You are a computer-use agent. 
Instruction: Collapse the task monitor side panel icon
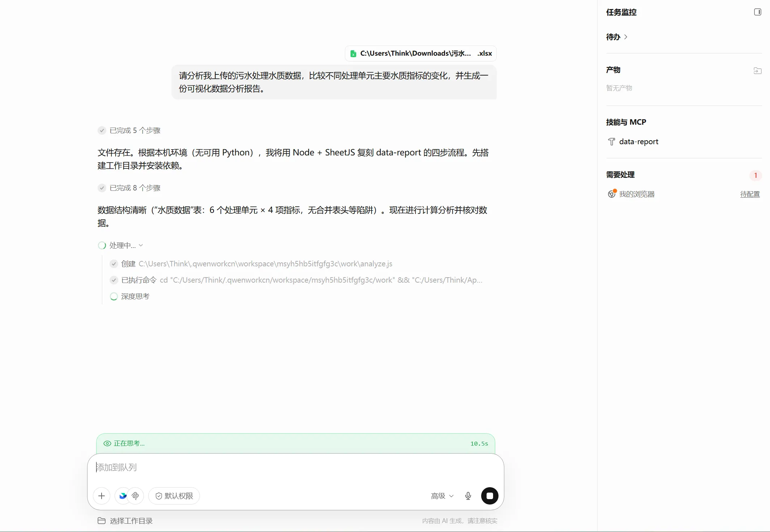pyautogui.click(x=757, y=12)
